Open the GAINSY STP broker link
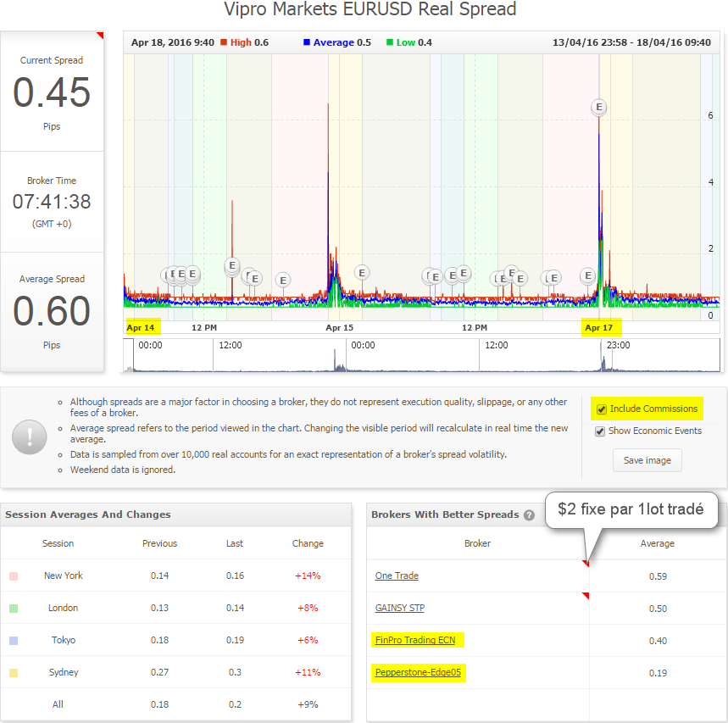Image resolution: width=728 pixels, height=723 pixels. pyautogui.click(x=400, y=608)
